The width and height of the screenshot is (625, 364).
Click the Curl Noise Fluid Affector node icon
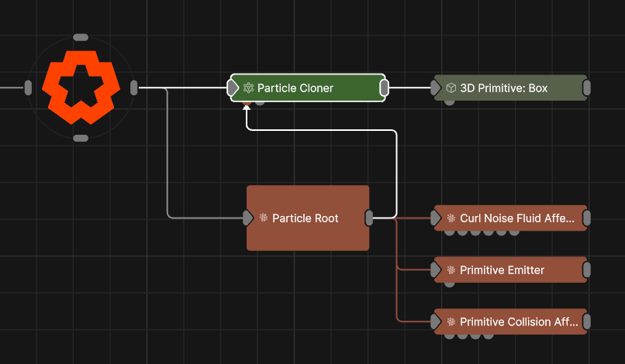point(451,218)
